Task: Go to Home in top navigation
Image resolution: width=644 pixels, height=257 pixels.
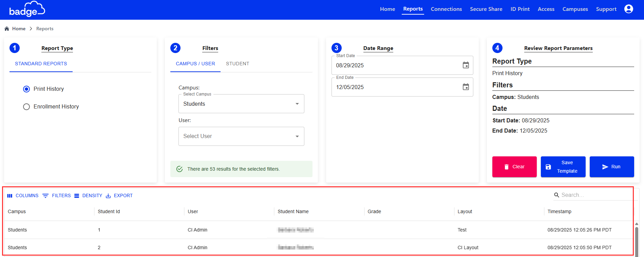Action: coord(387,9)
